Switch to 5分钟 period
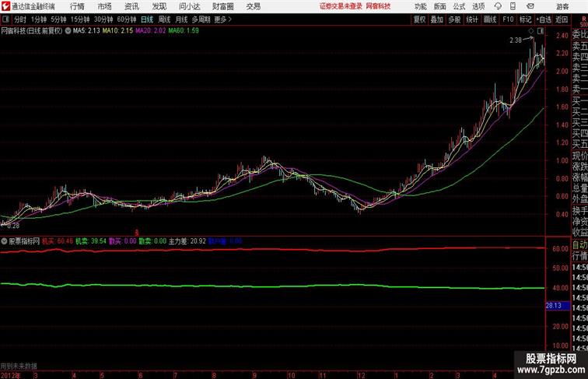Screen dimensions: 588x379 pyautogui.click(x=58, y=19)
